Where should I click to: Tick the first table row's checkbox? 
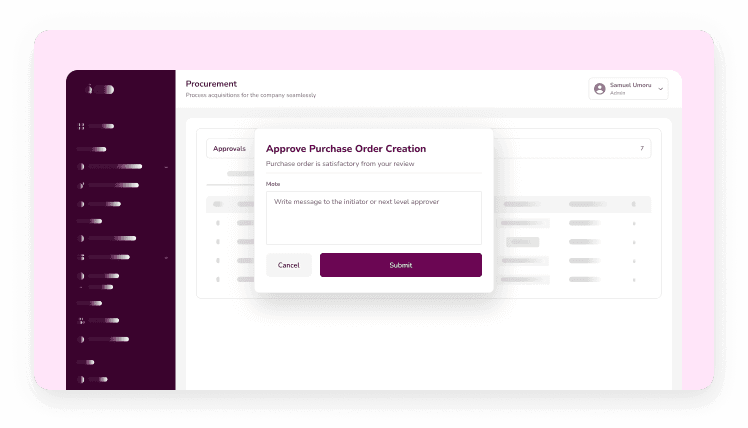point(218,223)
